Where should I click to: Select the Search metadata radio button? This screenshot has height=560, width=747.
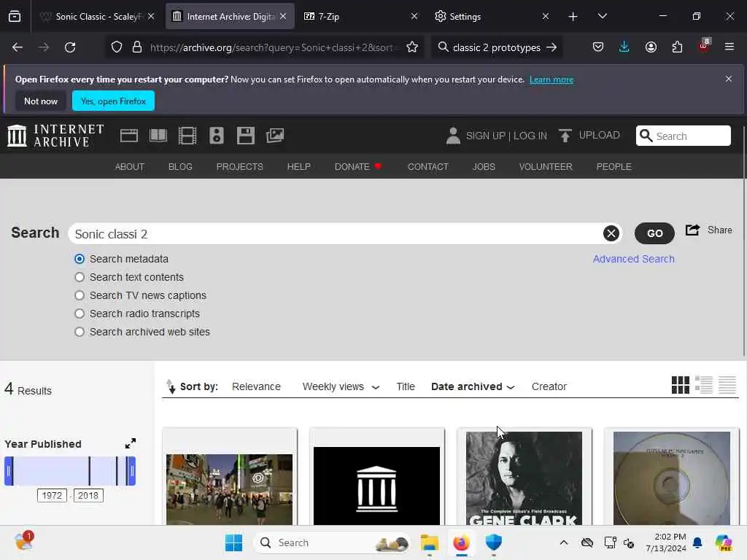coord(80,259)
